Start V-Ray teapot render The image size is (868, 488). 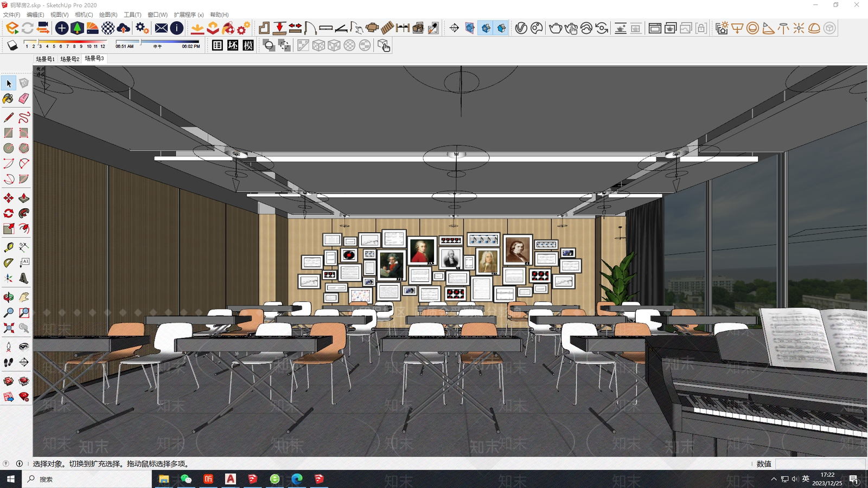(x=555, y=28)
